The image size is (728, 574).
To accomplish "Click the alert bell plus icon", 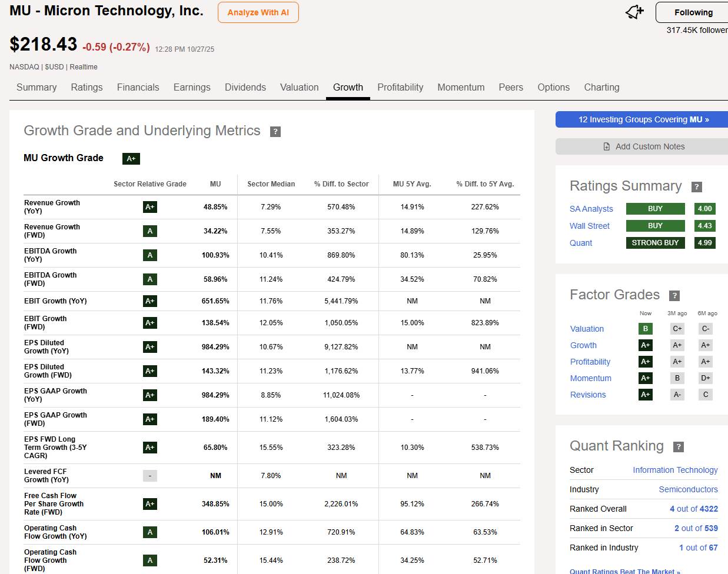I will pos(634,12).
